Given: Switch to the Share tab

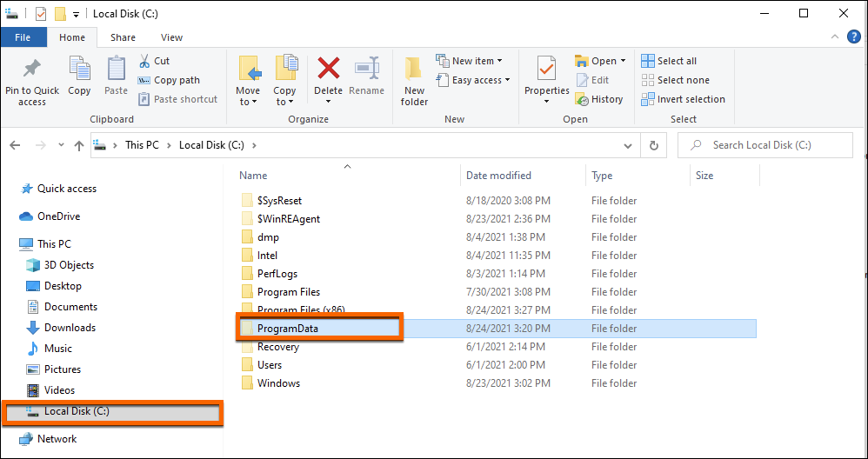Looking at the screenshot, I should 123,37.
